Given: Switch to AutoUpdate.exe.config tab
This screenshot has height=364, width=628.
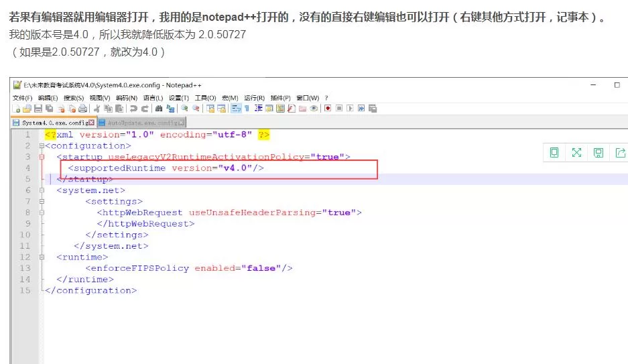Looking at the screenshot, I should pyautogui.click(x=141, y=123).
